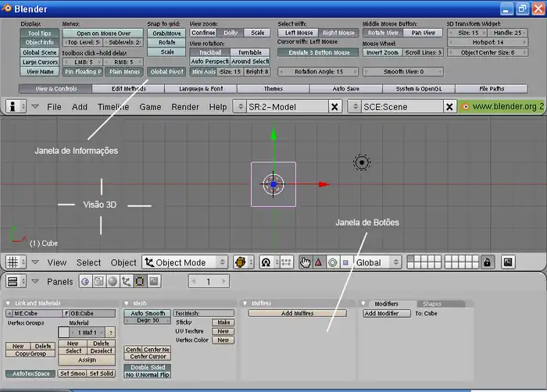
Task: Click the 3D view window type icon
Action: click(13, 262)
